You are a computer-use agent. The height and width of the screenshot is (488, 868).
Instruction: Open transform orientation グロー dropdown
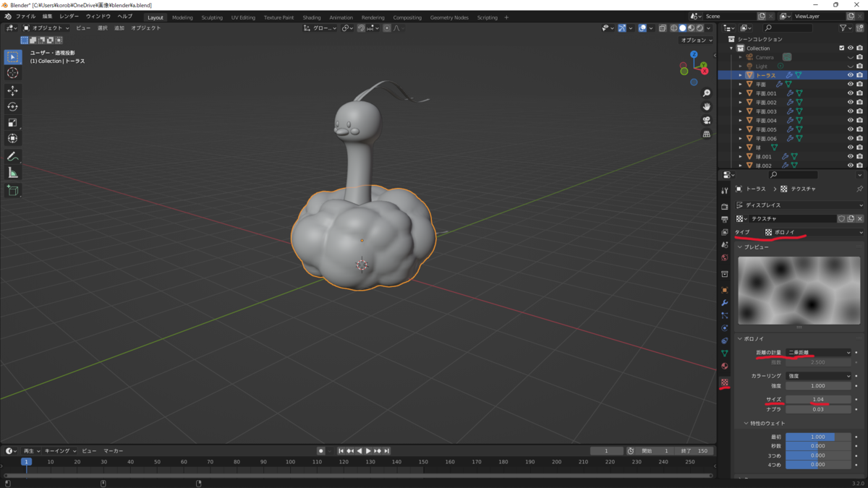click(x=320, y=28)
